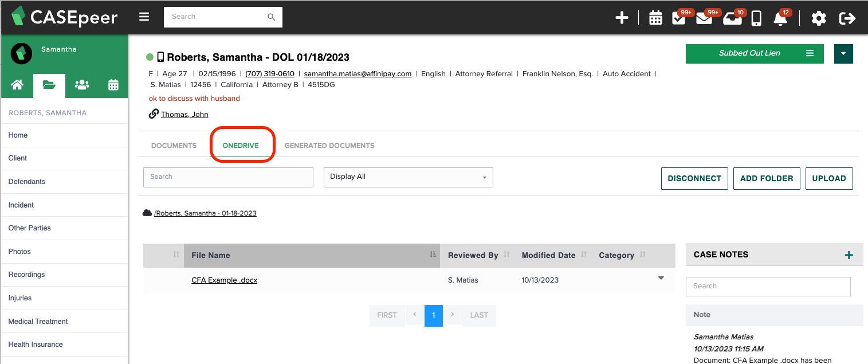Viewport: 868px width, 364px height.
Task: Open the tasks checkmark icon with 99+ badge
Action: [679, 18]
